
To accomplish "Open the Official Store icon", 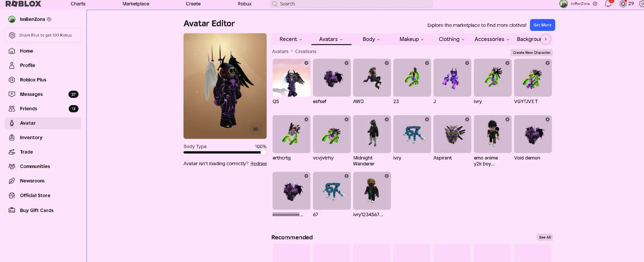I will click(x=12, y=195).
